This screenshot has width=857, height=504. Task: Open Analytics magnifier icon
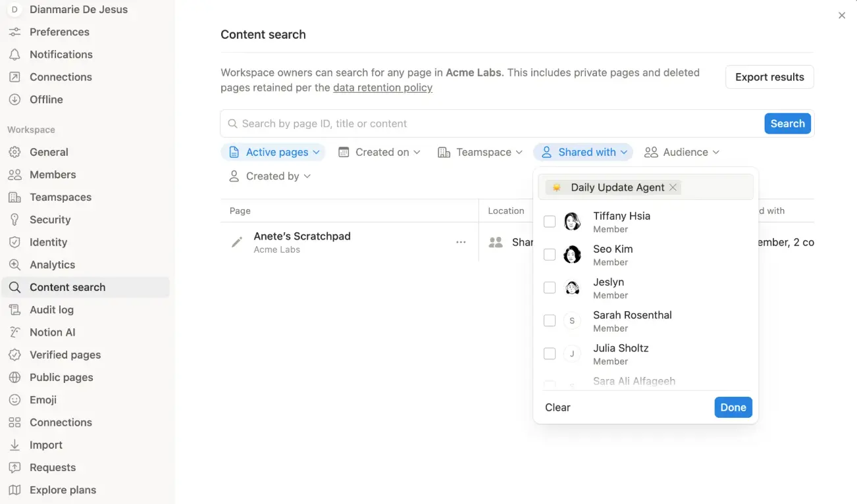14,265
